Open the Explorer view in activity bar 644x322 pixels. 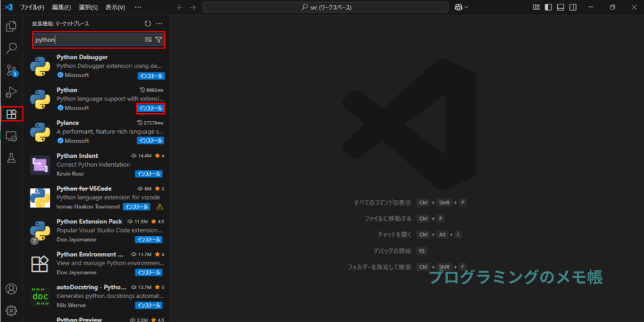(x=11, y=26)
